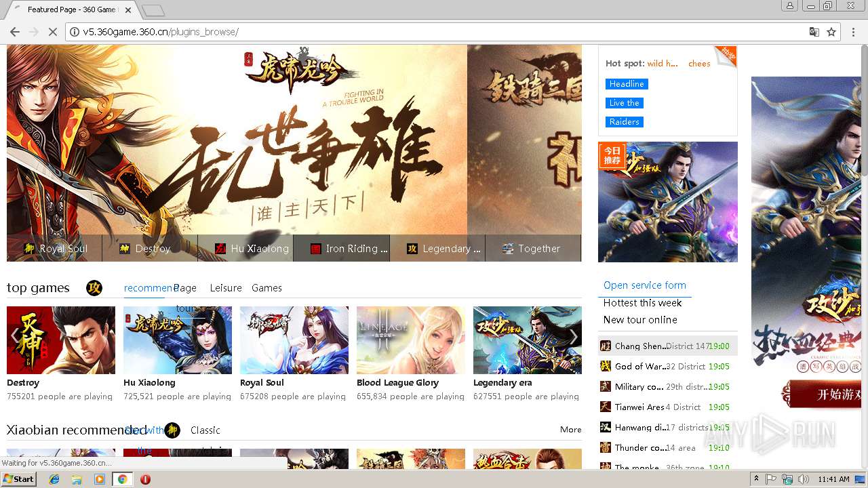Select Iron Riding banner tab
This screenshot has height=488, width=868.
point(341,249)
